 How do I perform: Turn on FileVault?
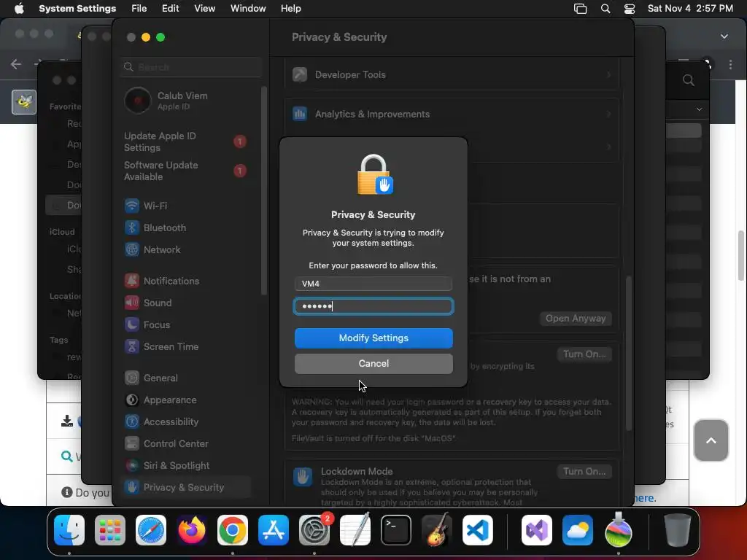point(584,354)
